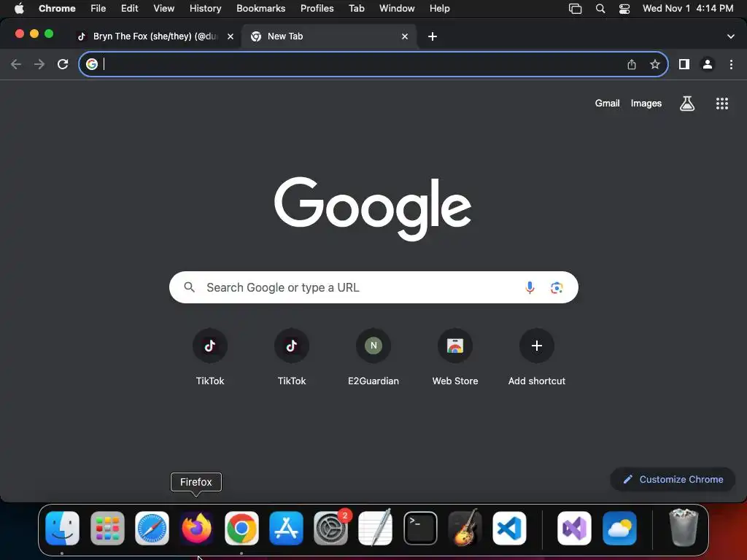
Task: Launch Safari from the Dock
Action: tap(152, 528)
